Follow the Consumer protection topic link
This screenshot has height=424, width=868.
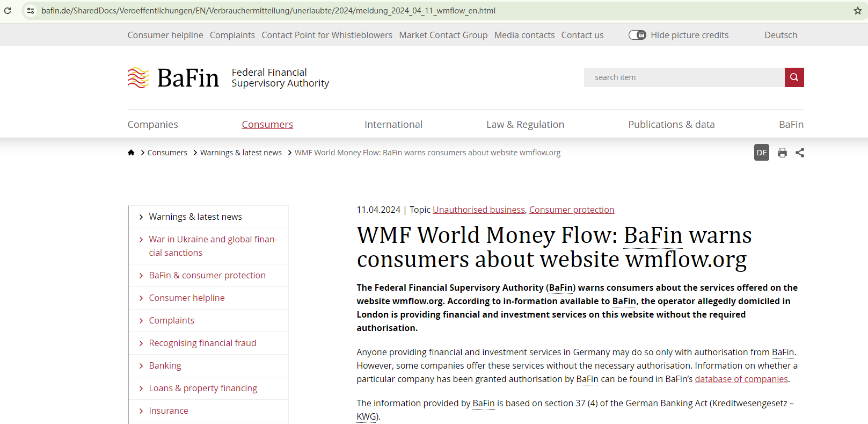point(572,210)
